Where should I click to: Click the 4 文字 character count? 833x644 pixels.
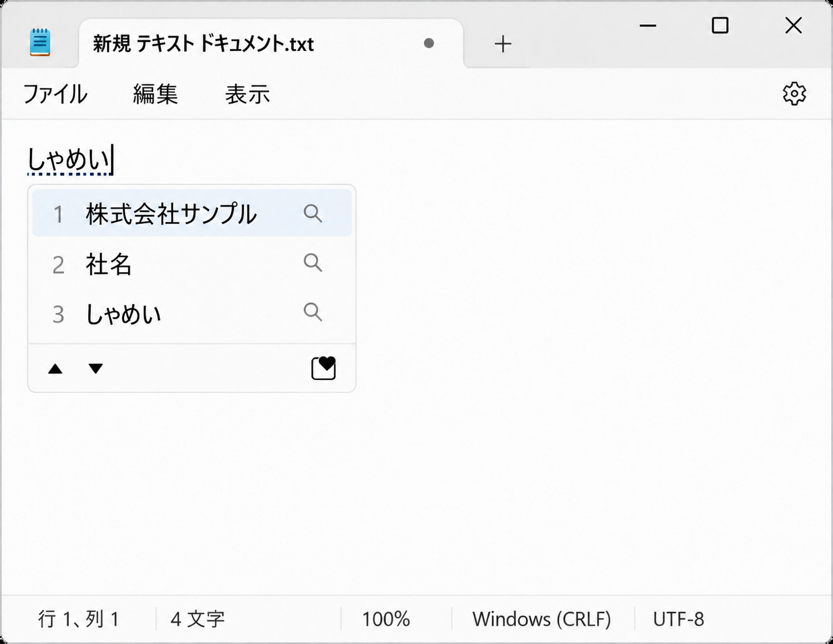(197, 619)
